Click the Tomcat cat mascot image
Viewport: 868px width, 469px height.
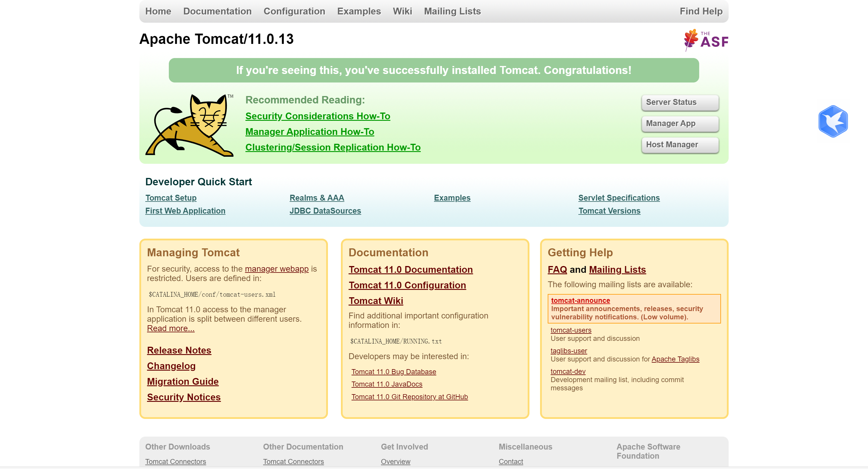pyautogui.click(x=190, y=126)
